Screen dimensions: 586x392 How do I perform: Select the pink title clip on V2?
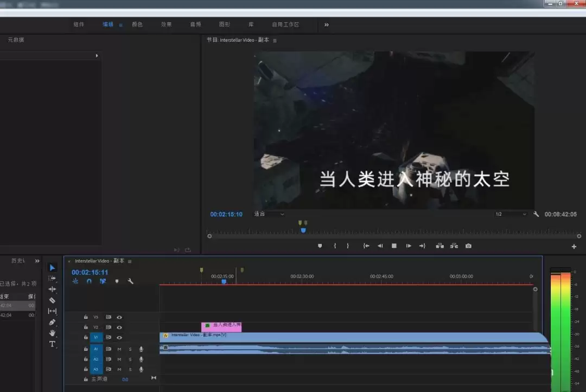221,327
